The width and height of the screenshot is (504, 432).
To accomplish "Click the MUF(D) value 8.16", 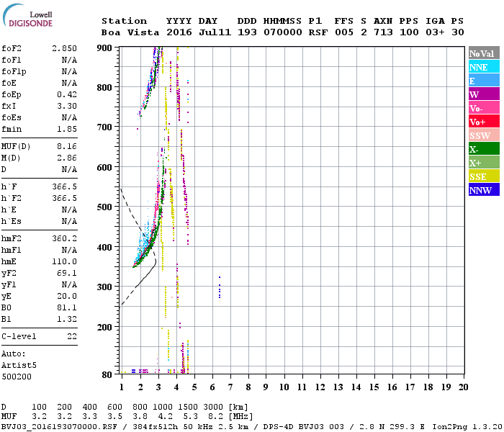I will [67, 146].
